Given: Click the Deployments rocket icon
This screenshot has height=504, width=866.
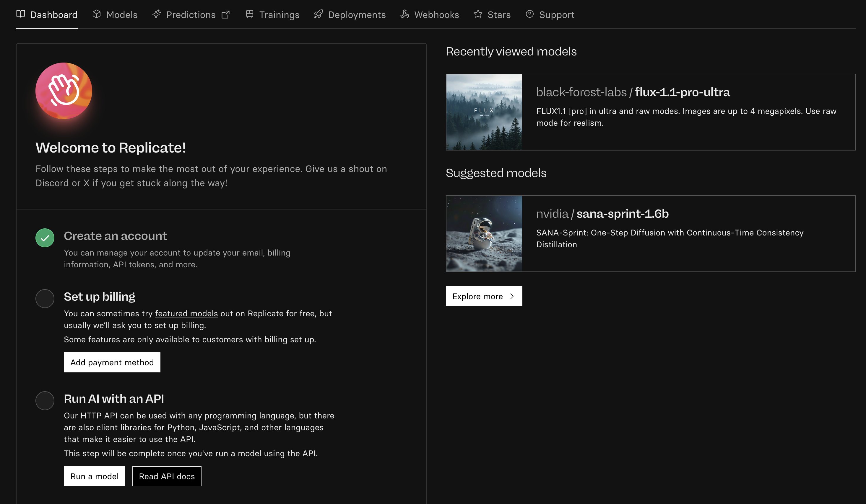Looking at the screenshot, I should click(x=319, y=14).
